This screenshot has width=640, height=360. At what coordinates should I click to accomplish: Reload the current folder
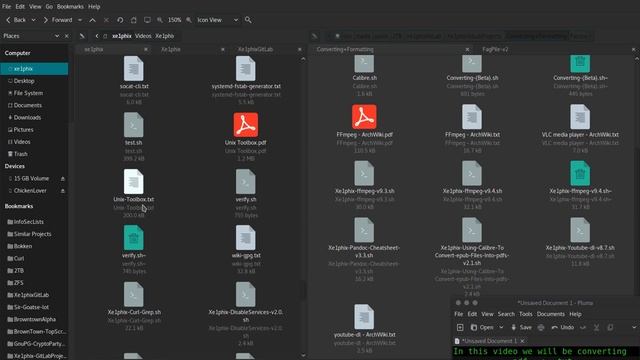click(x=120, y=20)
